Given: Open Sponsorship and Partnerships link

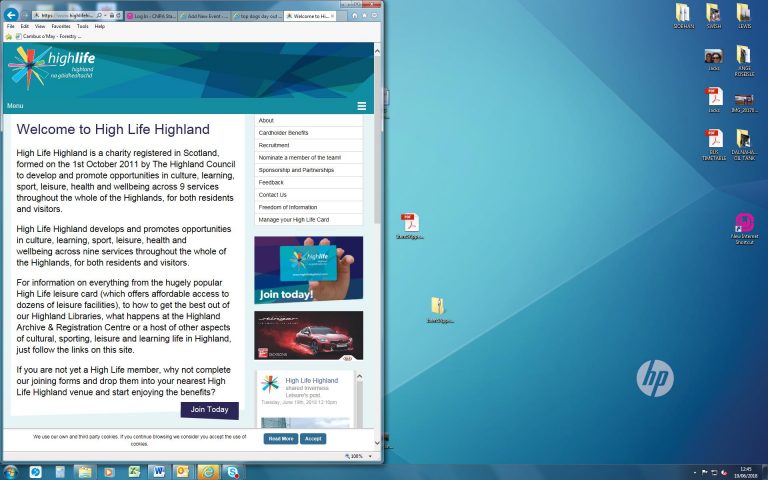Looking at the screenshot, I should (x=309, y=170).
